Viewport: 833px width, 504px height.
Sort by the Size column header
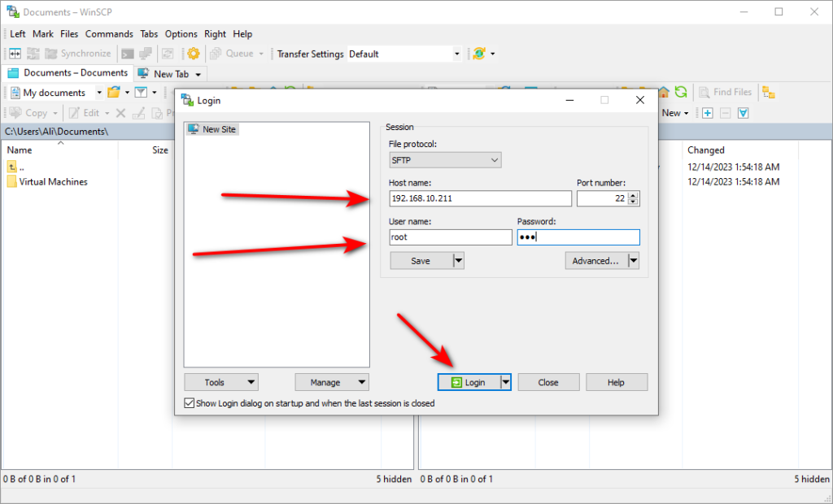click(145, 150)
